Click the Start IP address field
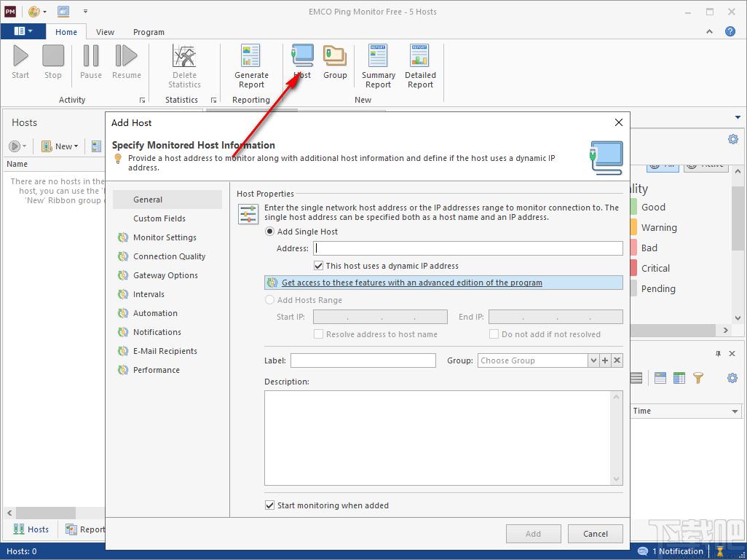747x560 pixels. [x=380, y=317]
